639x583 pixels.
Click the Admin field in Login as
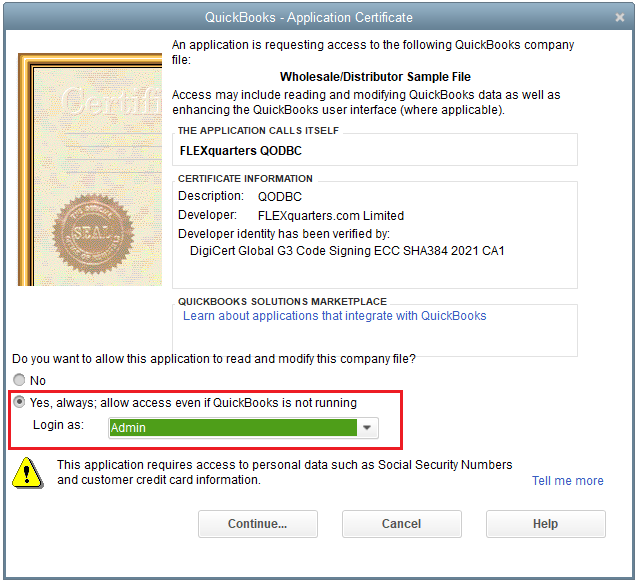pyautogui.click(x=232, y=428)
